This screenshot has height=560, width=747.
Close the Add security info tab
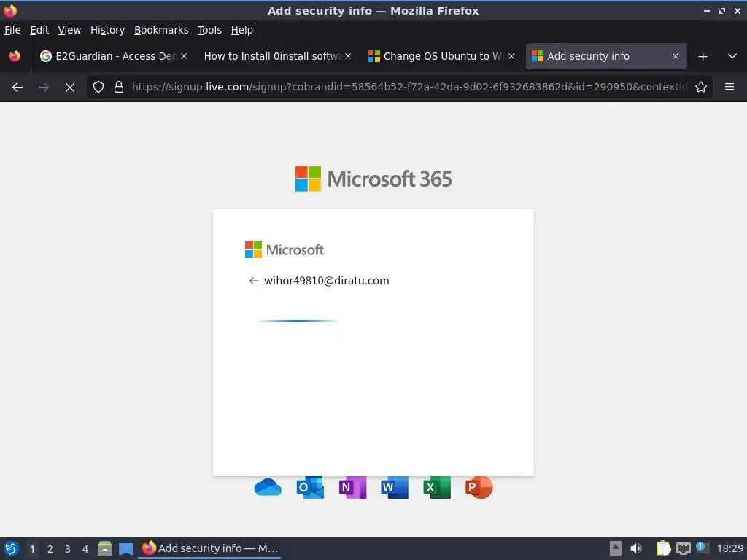(x=675, y=56)
